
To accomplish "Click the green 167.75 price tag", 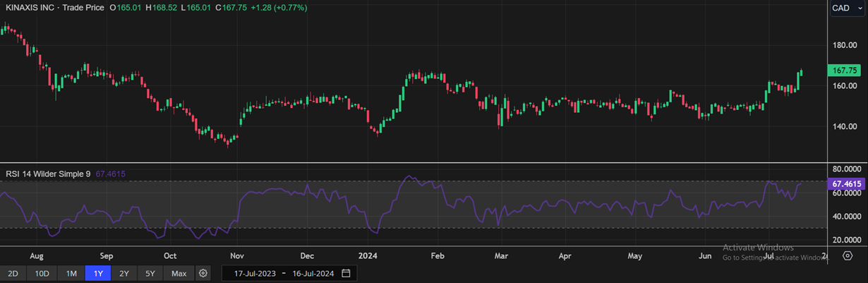I will 845,71.
